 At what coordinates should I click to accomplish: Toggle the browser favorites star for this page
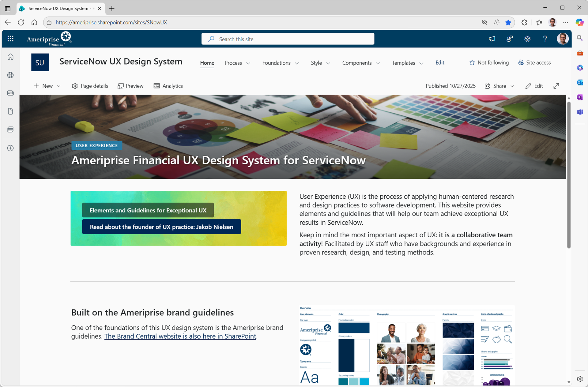[508, 22]
